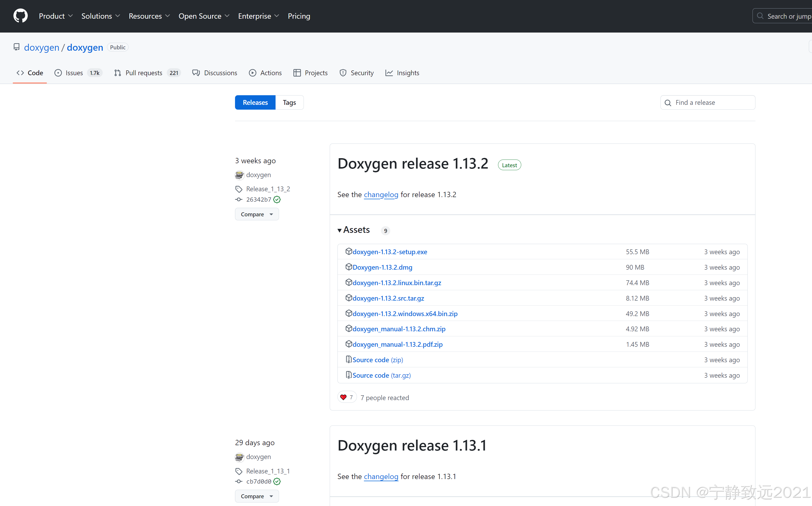Open the changelog link for release 1.13.2
The height and width of the screenshot is (506, 812).
[x=381, y=194]
